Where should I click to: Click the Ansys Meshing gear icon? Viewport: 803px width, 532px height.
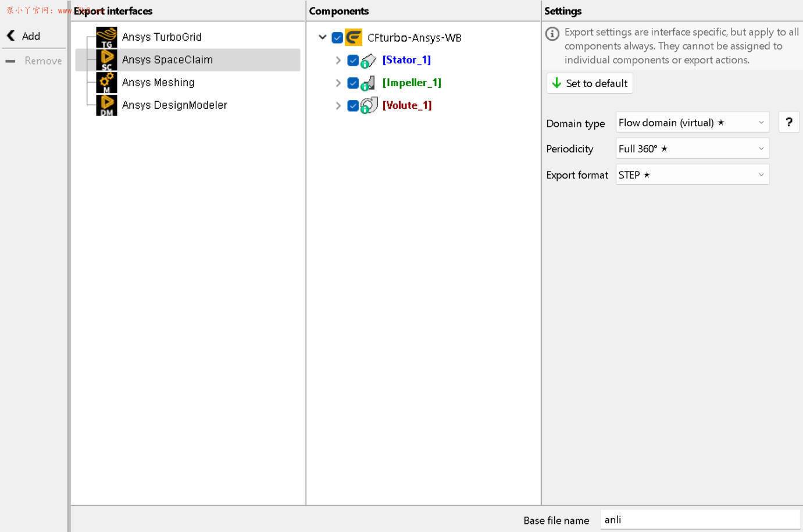coord(106,83)
